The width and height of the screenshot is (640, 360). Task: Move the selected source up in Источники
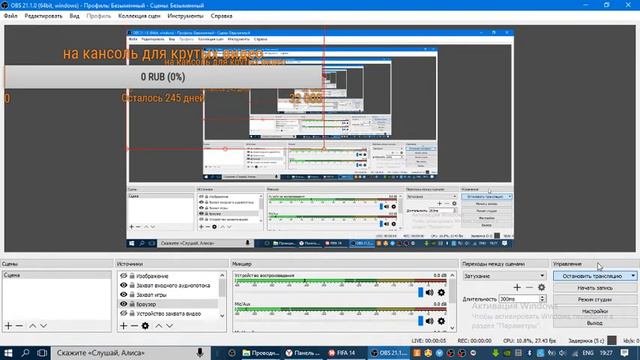pos(159,326)
